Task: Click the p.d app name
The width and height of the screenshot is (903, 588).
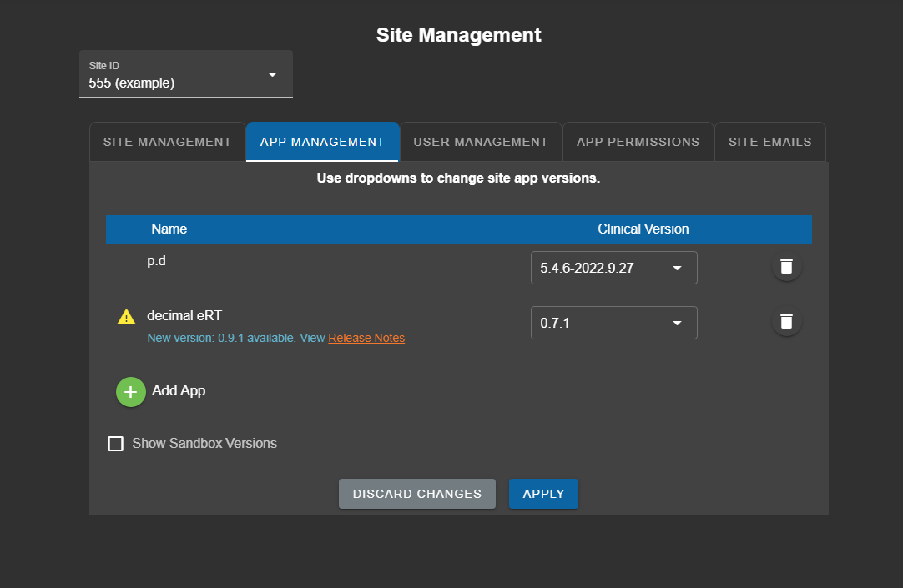Action: (157, 260)
